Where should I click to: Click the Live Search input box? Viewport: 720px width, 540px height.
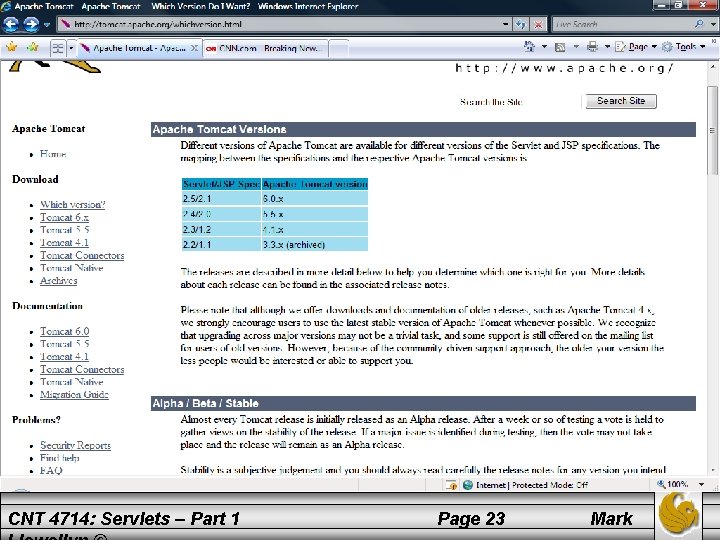(622, 24)
